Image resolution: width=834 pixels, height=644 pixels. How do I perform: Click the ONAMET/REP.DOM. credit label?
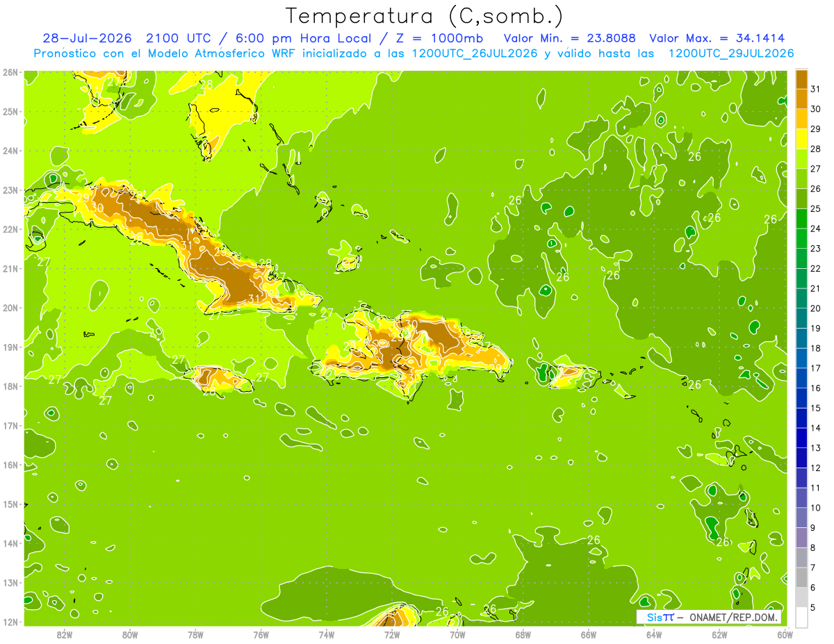click(x=732, y=618)
